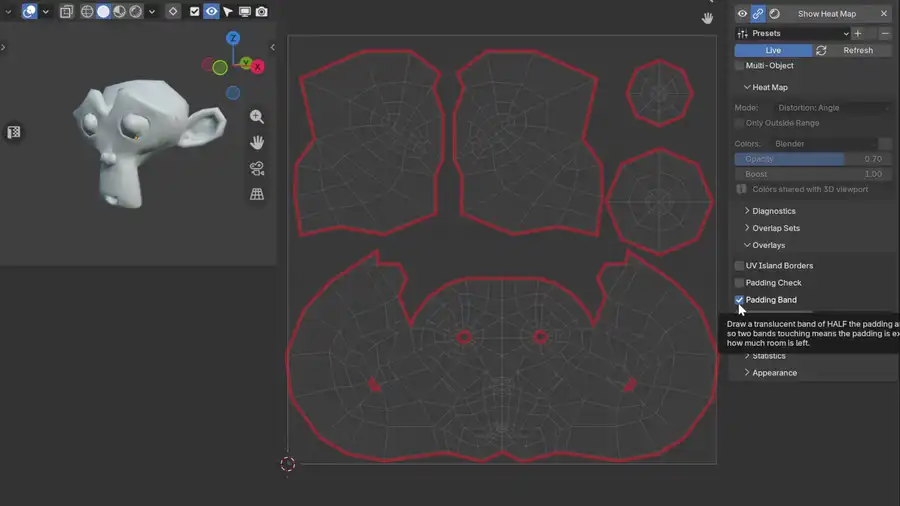Remove preset with minus button
The height and width of the screenshot is (506, 900).
(x=885, y=33)
